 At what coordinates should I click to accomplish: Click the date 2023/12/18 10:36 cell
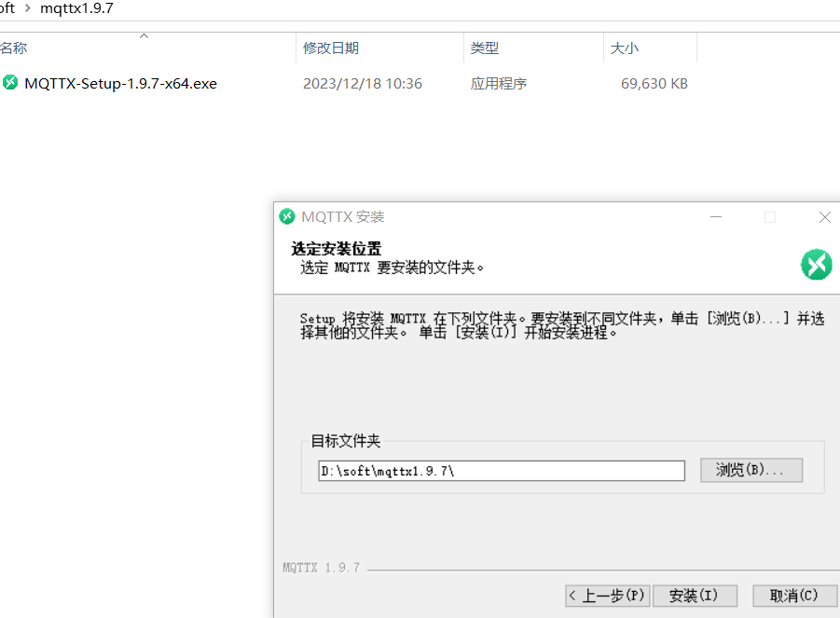click(x=362, y=84)
